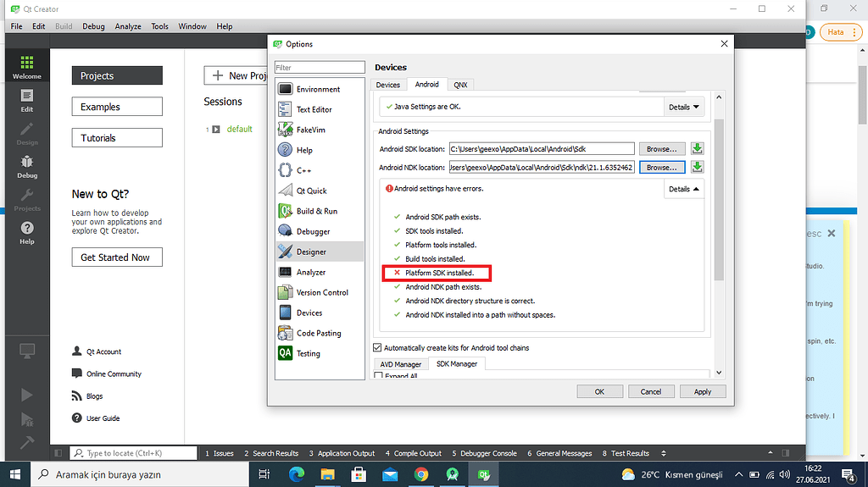The width and height of the screenshot is (868, 487).
Task: Select Build & Run options category
Action: (x=320, y=211)
